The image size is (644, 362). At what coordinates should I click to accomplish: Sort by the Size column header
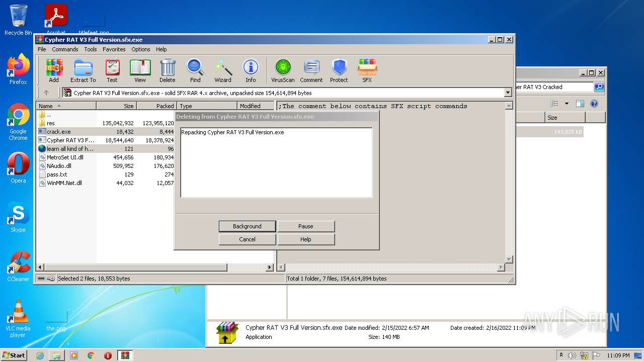116,106
